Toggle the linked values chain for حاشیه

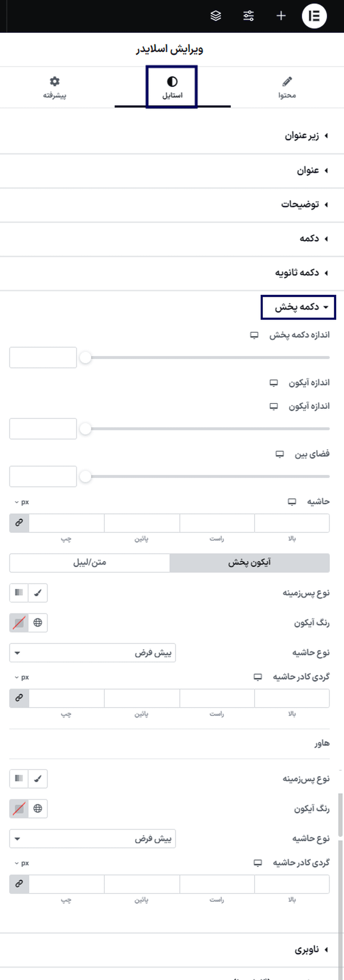[x=19, y=523]
